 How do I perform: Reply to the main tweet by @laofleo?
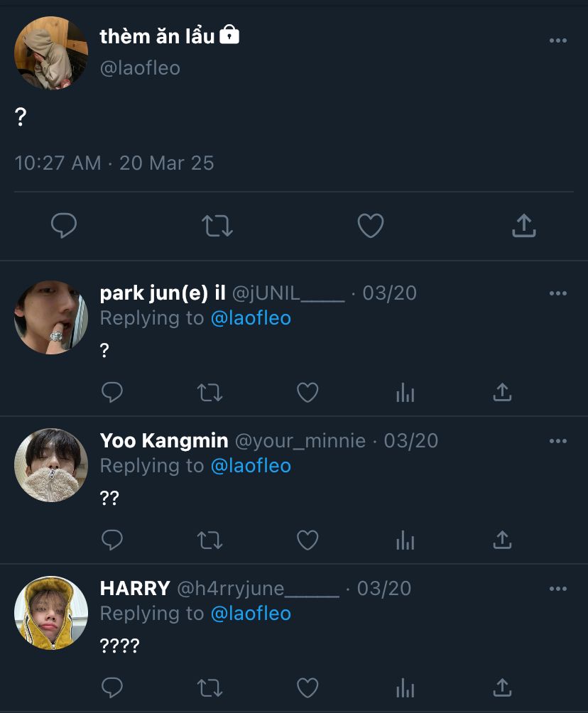pos(64,226)
